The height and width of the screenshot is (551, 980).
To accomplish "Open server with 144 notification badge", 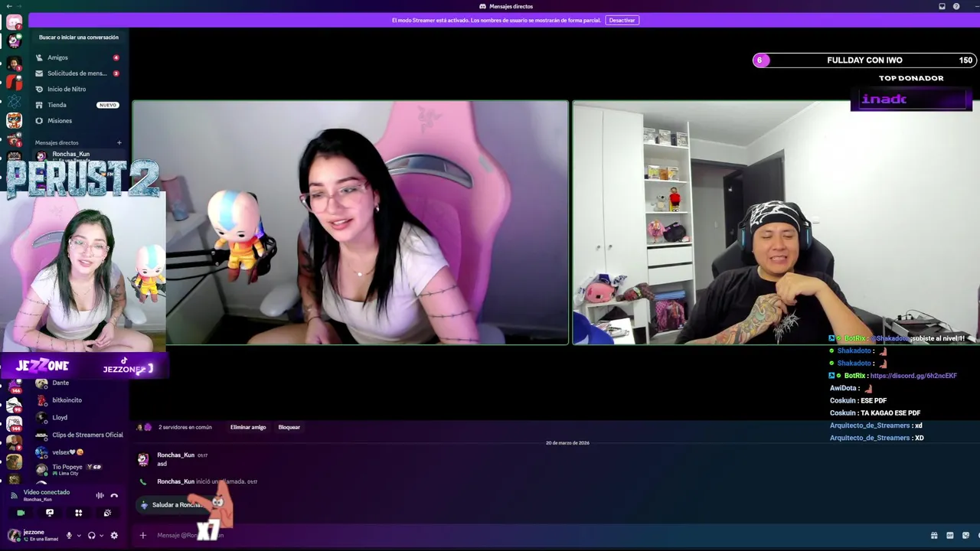I will click(14, 423).
